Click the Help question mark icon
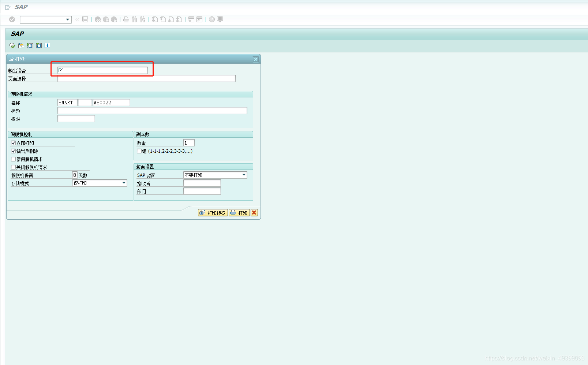This screenshot has height=365, width=588. pyautogui.click(x=212, y=19)
